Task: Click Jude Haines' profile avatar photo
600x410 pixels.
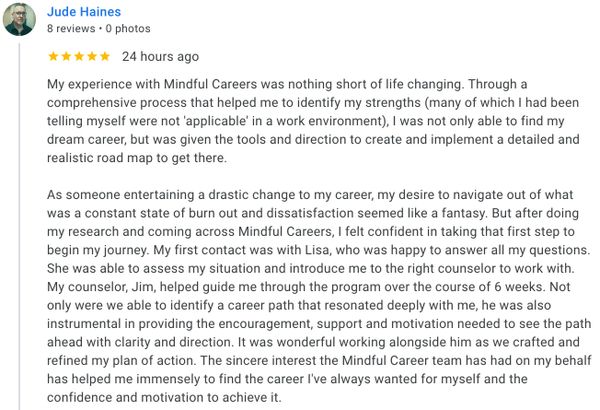Action: [x=20, y=19]
